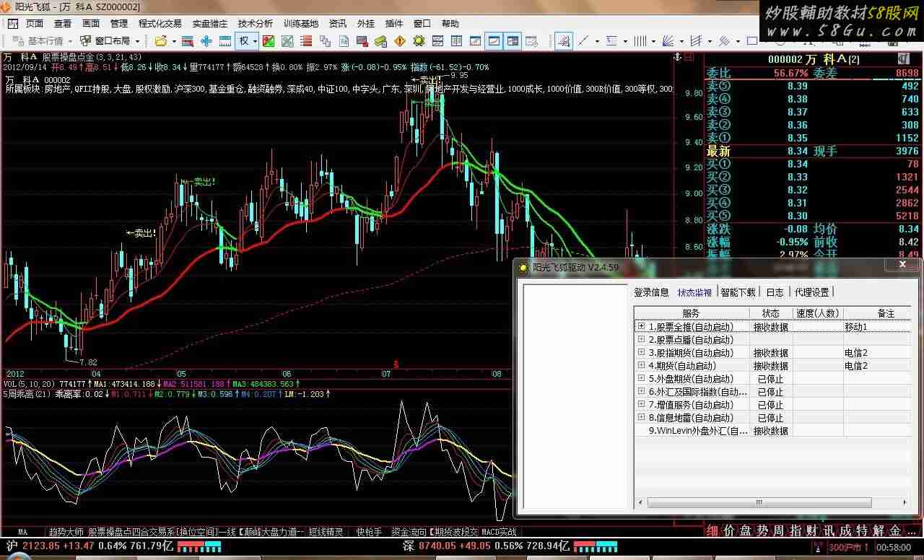The image size is (924, 560).
Task: Select the 9.WinLevin外盘外汇 row
Action: point(772,431)
